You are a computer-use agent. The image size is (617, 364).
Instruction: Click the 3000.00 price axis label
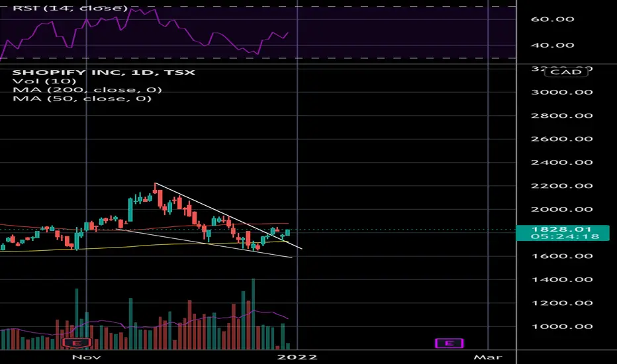pos(562,92)
